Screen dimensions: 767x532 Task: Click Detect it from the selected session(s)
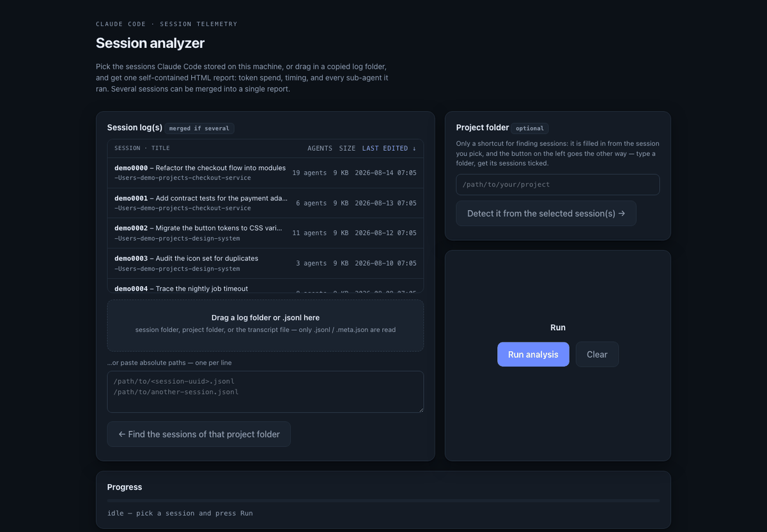coord(546,213)
